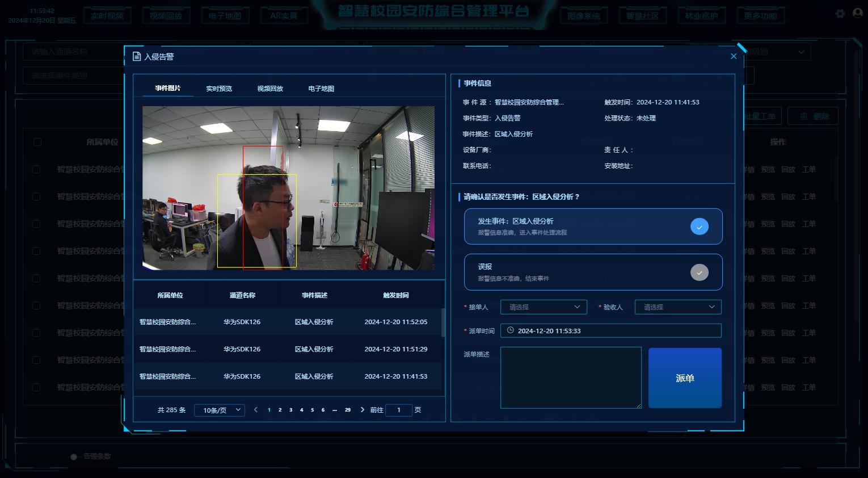This screenshot has height=478, width=868.
Task: Click the event list vertical scrollbar
Action: click(443, 322)
